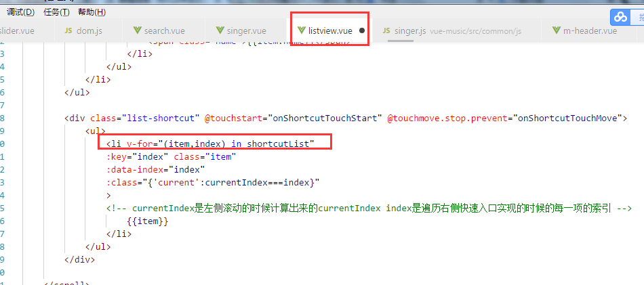Click the Vue icon on search.vue tab
The width and height of the screenshot is (644, 285).
[137, 30]
